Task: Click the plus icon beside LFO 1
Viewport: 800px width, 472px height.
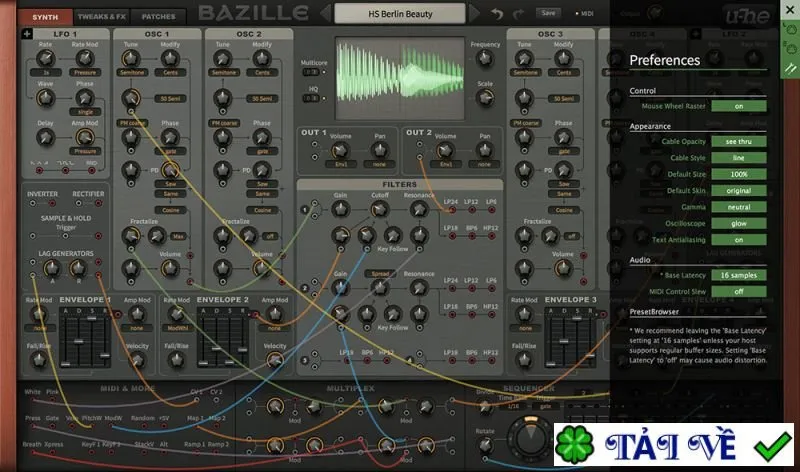Action: click(x=27, y=34)
